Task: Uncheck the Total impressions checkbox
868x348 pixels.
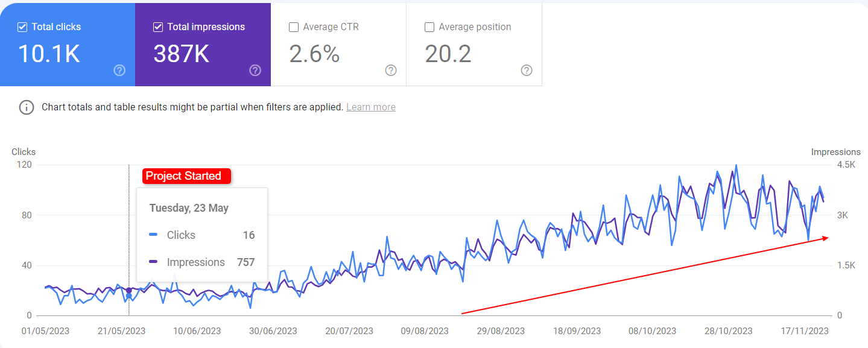Action: point(158,27)
